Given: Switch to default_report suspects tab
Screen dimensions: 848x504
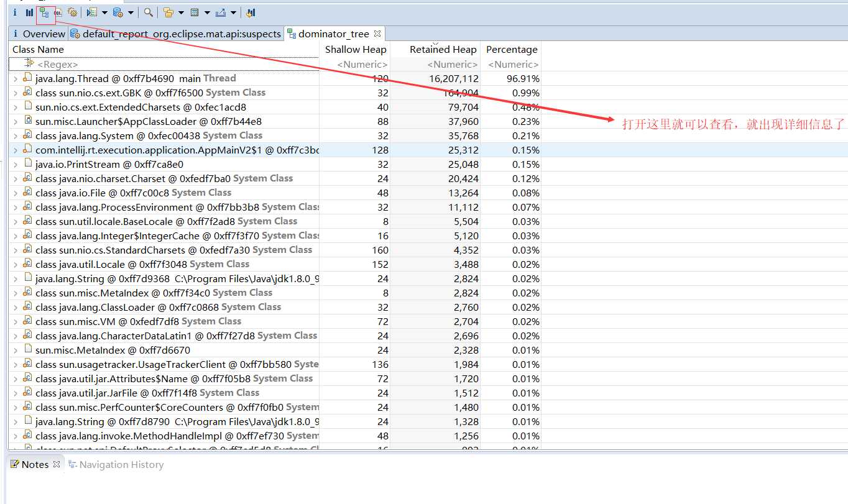Looking at the screenshot, I should 176,34.
